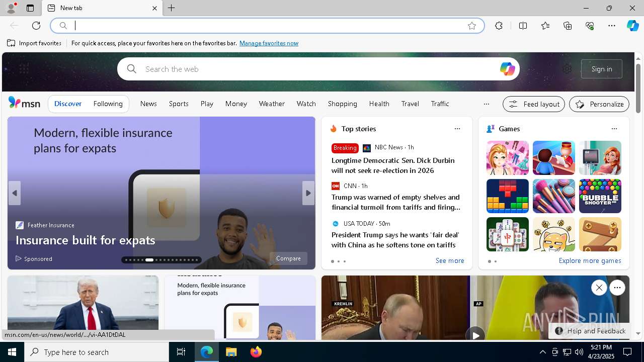This screenshot has width=644, height=362.
Task: Open the News category
Action: point(148,104)
